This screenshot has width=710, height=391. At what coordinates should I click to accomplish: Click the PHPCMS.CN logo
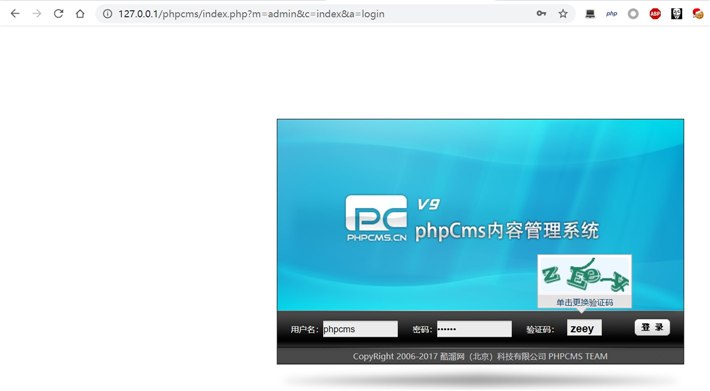pyautogui.click(x=376, y=218)
